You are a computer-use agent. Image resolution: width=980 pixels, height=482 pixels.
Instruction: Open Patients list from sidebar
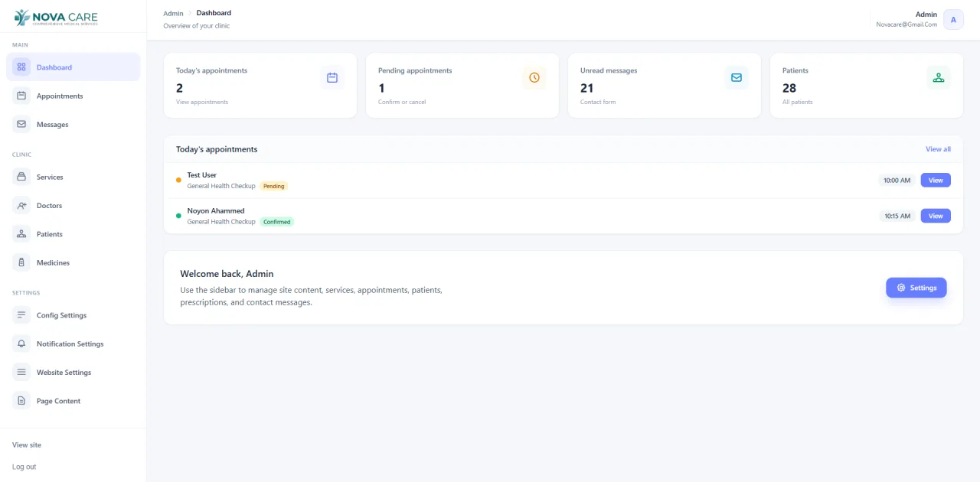pyautogui.click(x=50, y=234)
